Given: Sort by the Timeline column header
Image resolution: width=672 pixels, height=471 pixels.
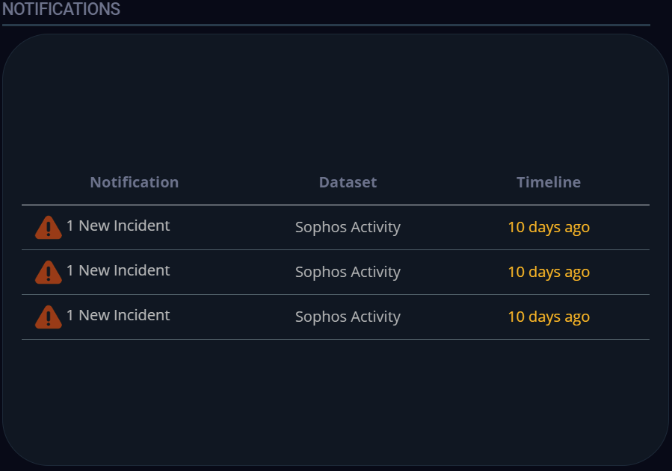Looking at the screenshot, I should click(548, 182).
